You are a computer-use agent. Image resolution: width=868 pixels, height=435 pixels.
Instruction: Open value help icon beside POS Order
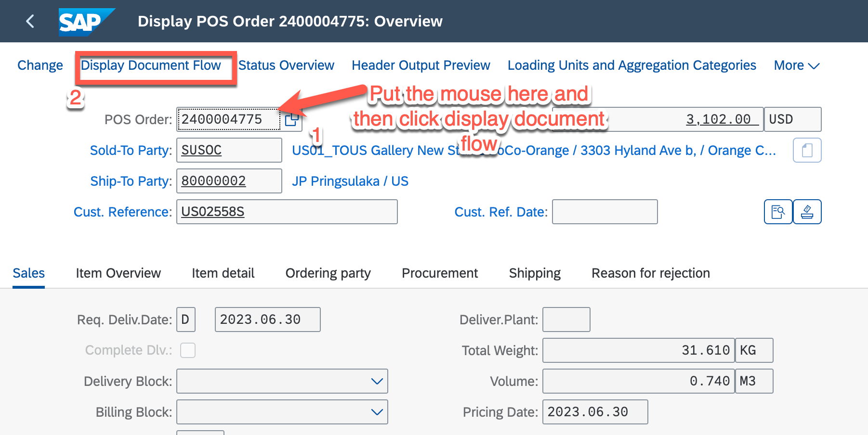pyautogui.click(x=291, y=120)
